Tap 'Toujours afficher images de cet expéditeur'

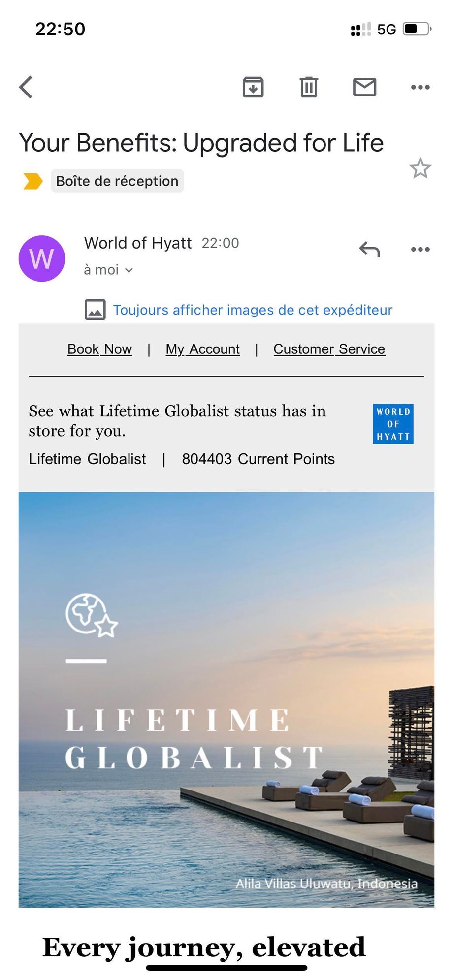253,310
